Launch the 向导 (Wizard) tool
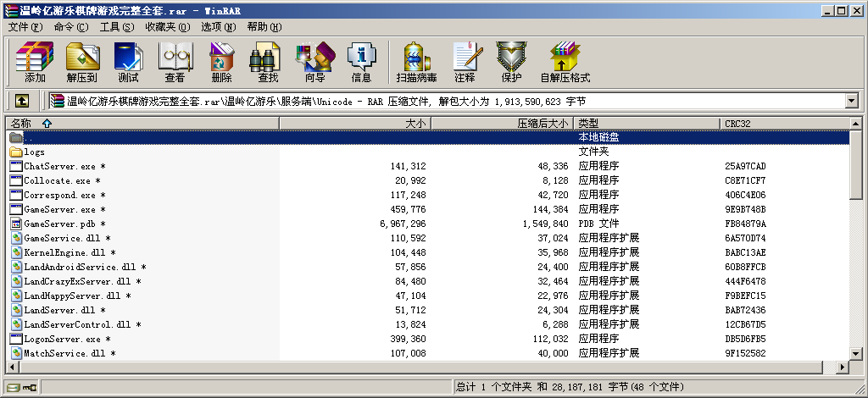Screen dimensions: 868x398 coord(314,63)
